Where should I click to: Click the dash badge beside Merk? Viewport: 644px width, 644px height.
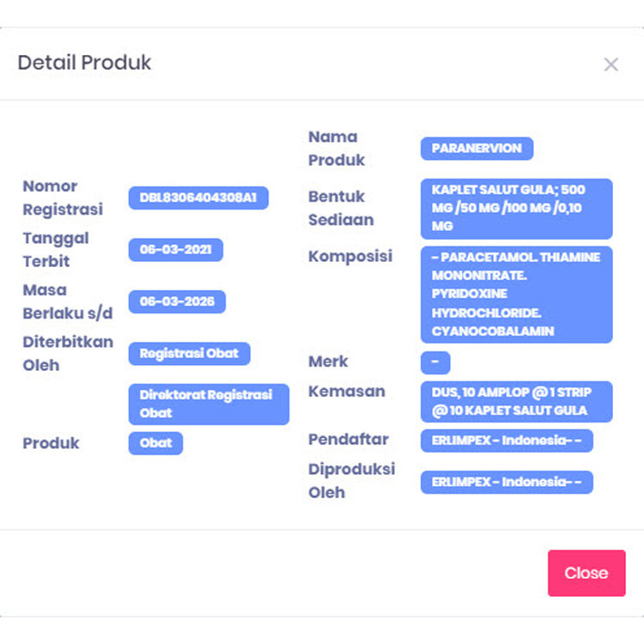coord(435,362)
